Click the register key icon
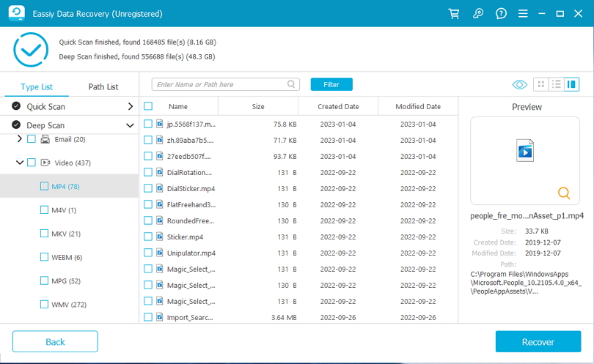This screenshot has height=364, width=594. [477, 14]
